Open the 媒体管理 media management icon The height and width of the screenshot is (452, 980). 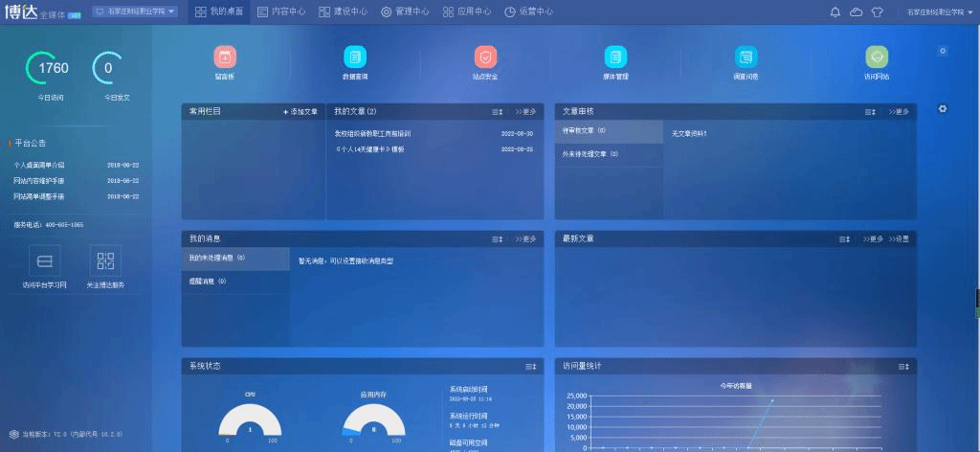615,56
